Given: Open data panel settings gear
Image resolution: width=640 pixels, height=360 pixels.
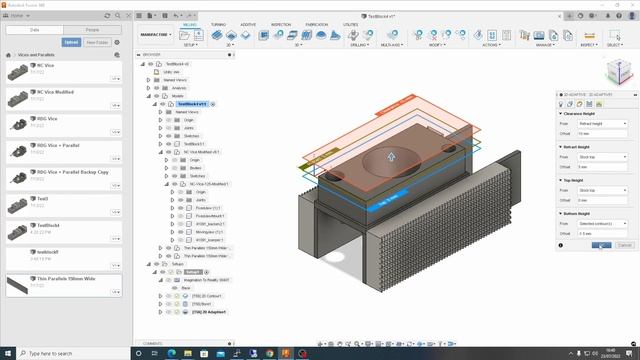Looking at the screenshot, I should tap(117, 42).
